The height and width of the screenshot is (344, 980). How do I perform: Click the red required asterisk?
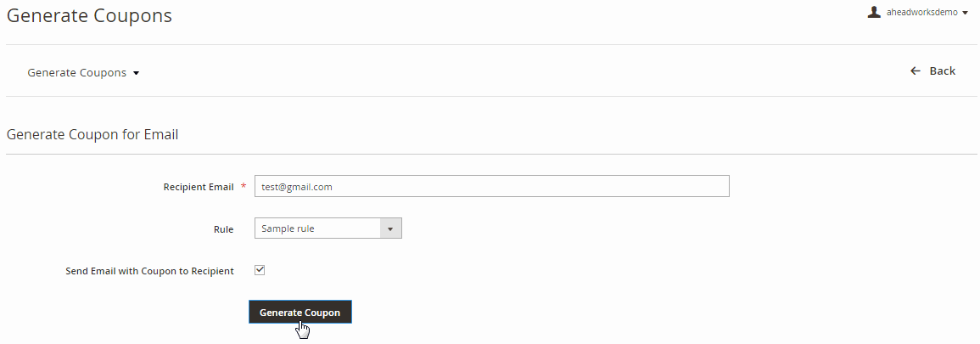[244, 187]
